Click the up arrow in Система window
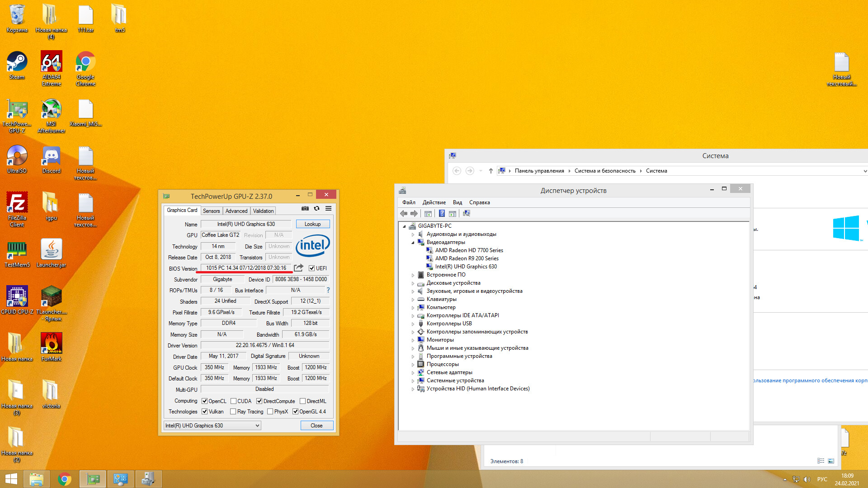Image resolution: width=868 pixels, height=488 pixels. pos(491,171)
